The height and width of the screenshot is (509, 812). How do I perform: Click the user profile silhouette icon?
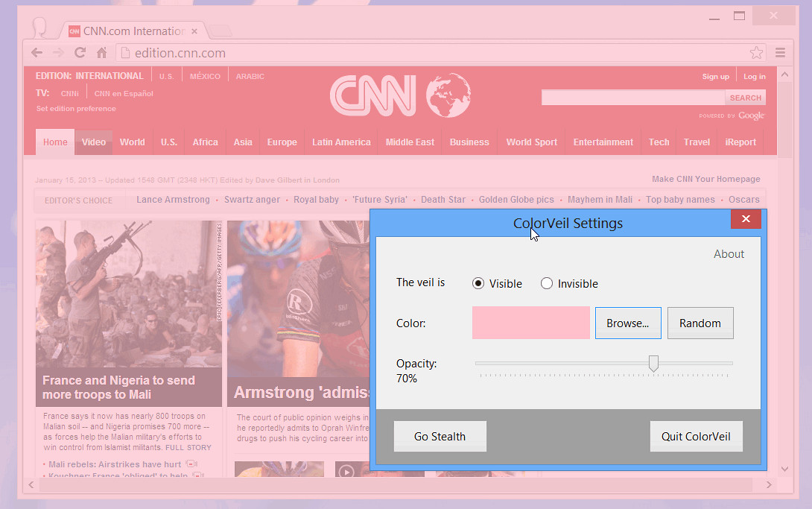point(39,28)
